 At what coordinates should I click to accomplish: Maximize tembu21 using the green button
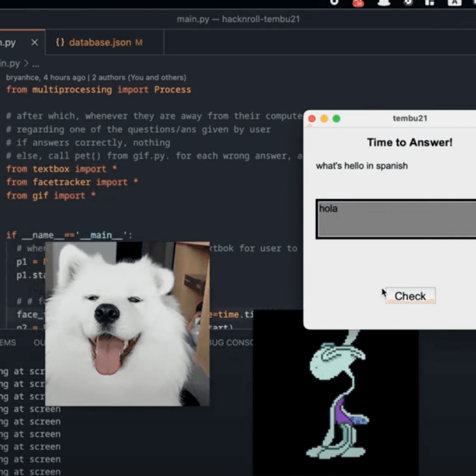click(336, 119)
